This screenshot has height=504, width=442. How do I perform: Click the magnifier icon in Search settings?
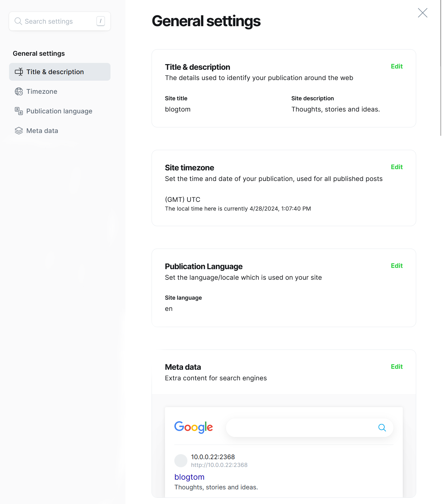click(x=18, y=21)
